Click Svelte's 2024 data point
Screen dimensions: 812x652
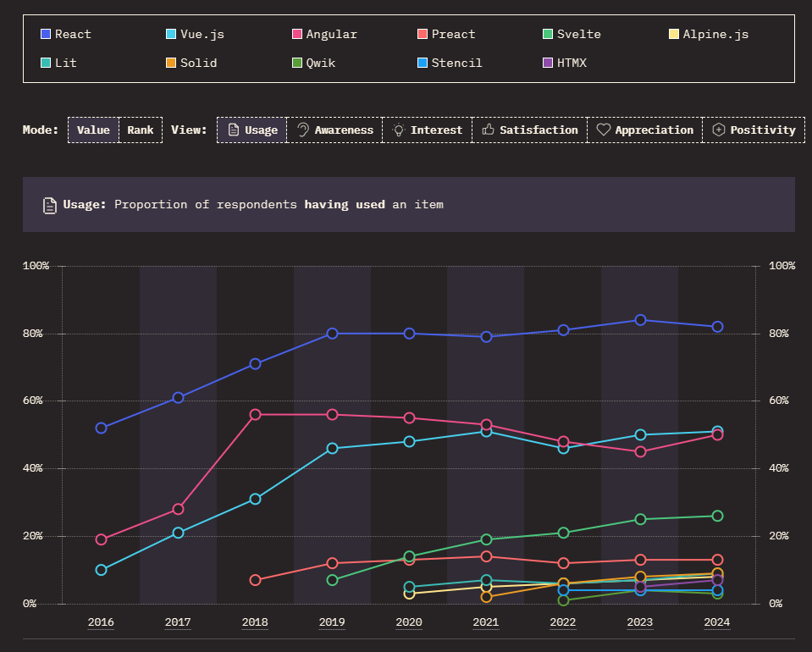coord(717,516)
